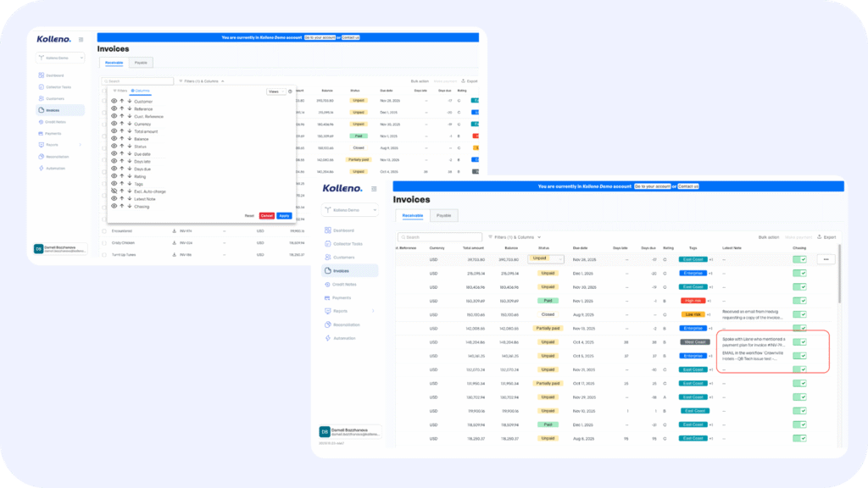Viewport: 868px width, 488px height.
Task: Open the Kolleno Demo account dropdown in front window
Action: click(x=348, y=210)
